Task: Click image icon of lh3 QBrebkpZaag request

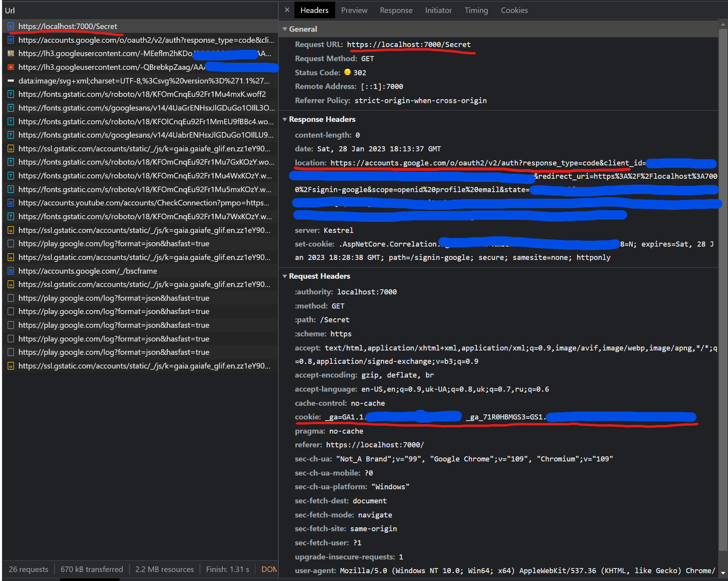Action: 11,67
